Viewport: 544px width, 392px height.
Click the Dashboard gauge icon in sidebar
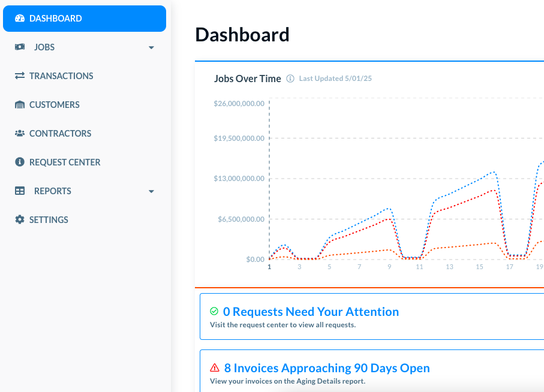coord(20,19)
